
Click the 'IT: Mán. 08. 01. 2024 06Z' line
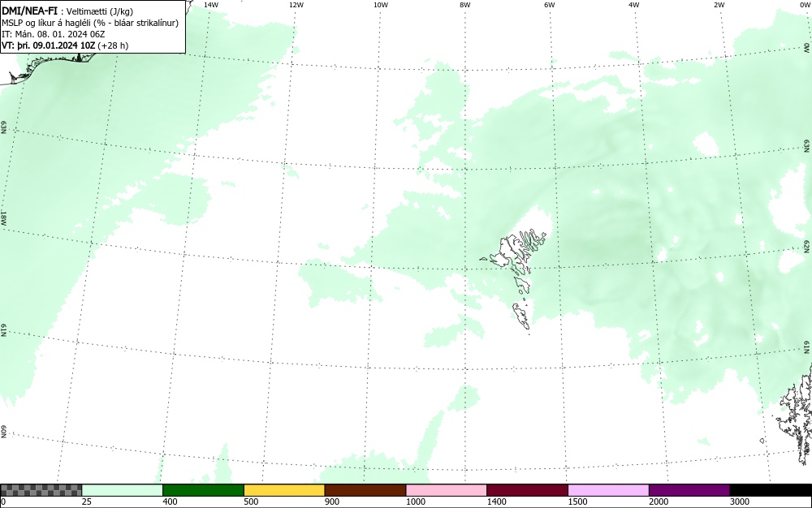tap(54, 34)
